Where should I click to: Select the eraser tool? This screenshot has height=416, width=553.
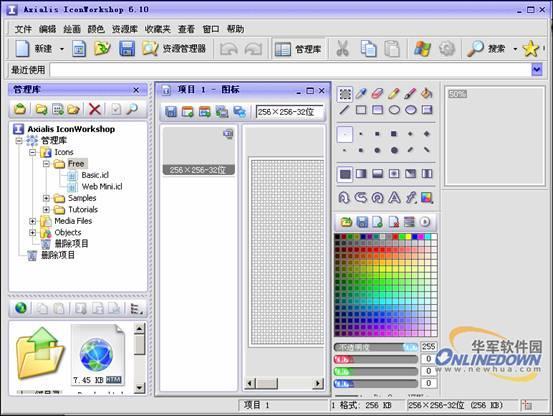pyautogui.click(x=377, y=93)
